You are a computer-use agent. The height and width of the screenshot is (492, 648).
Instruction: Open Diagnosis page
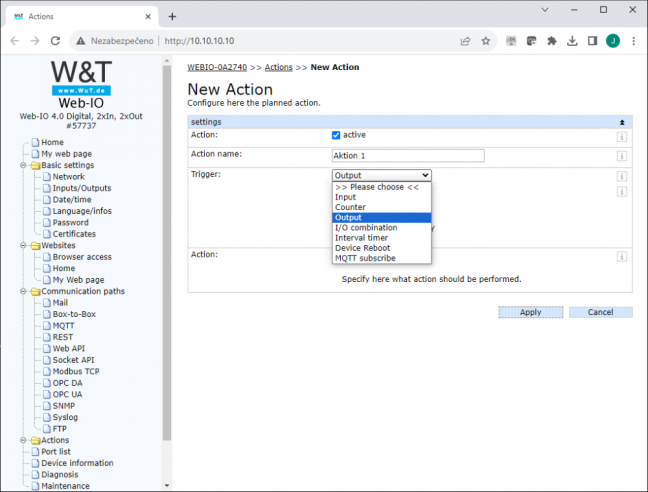click(x=60, y=475)
